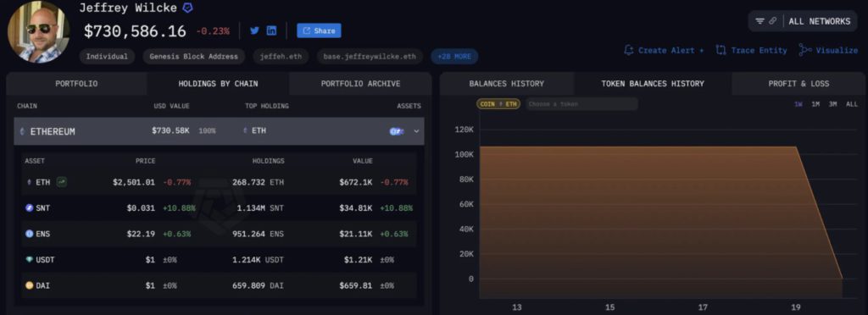Viewport: 868px width, 315px height.
Task: Open the Profit & Loss tab
Action: pyautogui.click(x=798, y=84)
